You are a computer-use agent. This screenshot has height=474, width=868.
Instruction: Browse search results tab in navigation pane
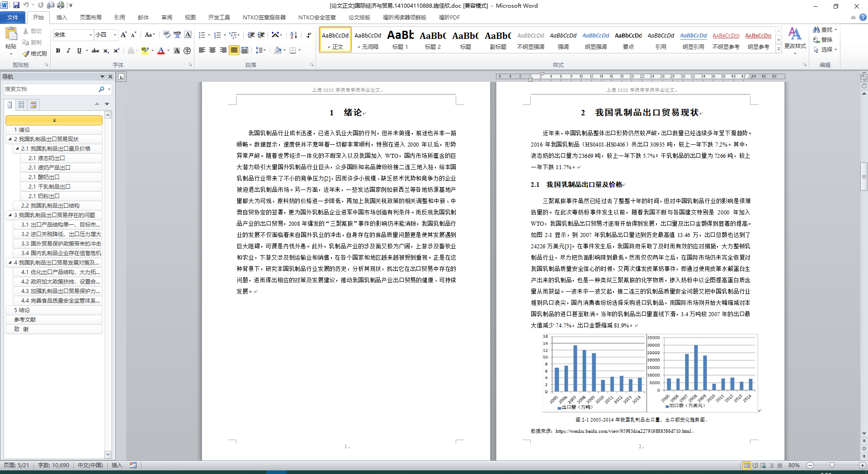(33, 104)
